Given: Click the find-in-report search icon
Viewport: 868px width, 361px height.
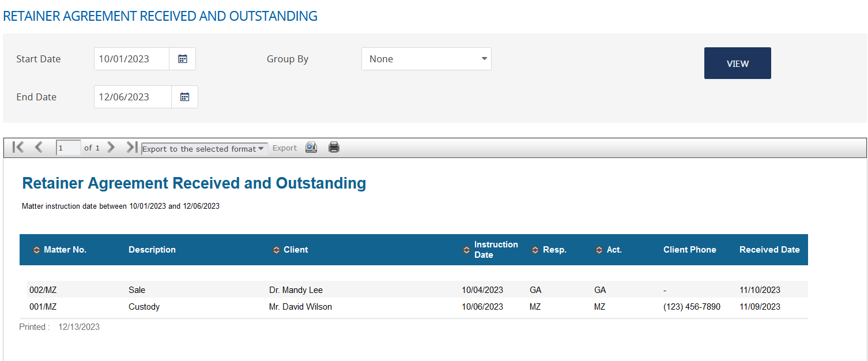Looking at the screenshot, I should 311,147.
